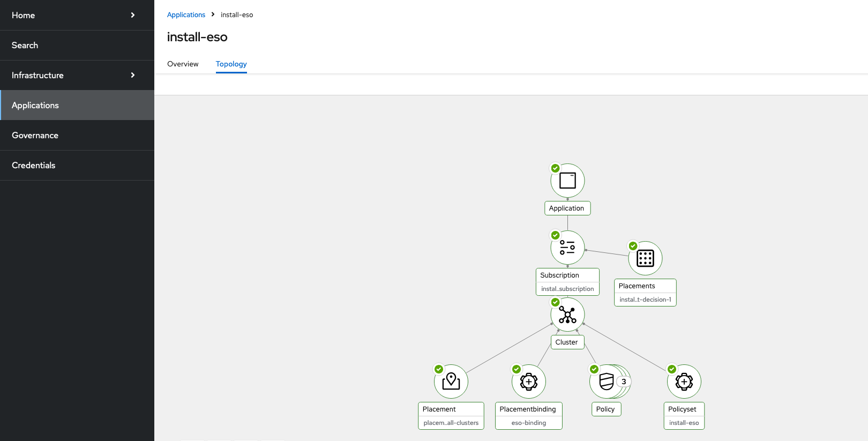The width and height of the screenshot is (868, 441).
Task: Click the Applications sidebar item
Action: click(35, 105)
